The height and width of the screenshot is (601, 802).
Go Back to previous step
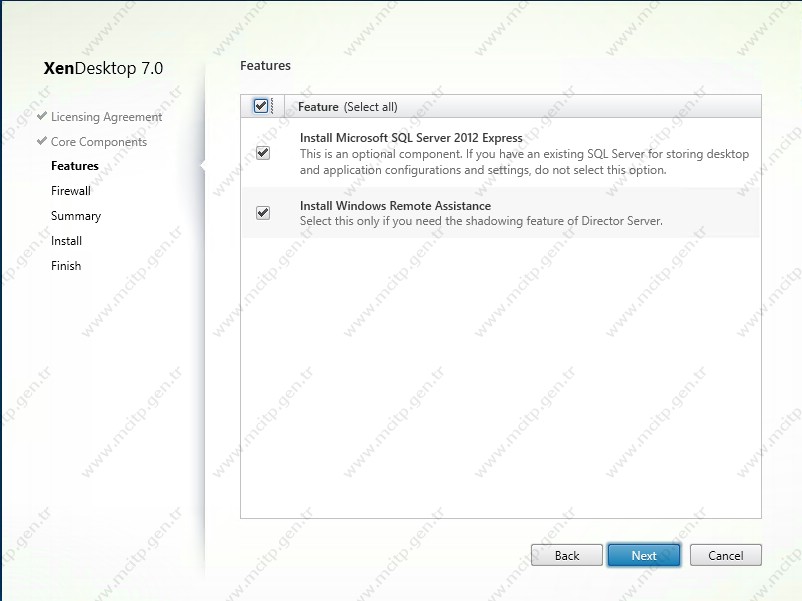pyautogui.click(x=567, y=555)
